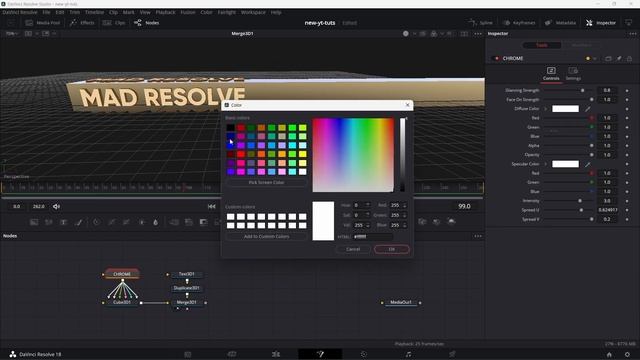This screenshot has width=640, height=360.
Task: Expand the Diffuse Color channels
Action: (546, 109)
